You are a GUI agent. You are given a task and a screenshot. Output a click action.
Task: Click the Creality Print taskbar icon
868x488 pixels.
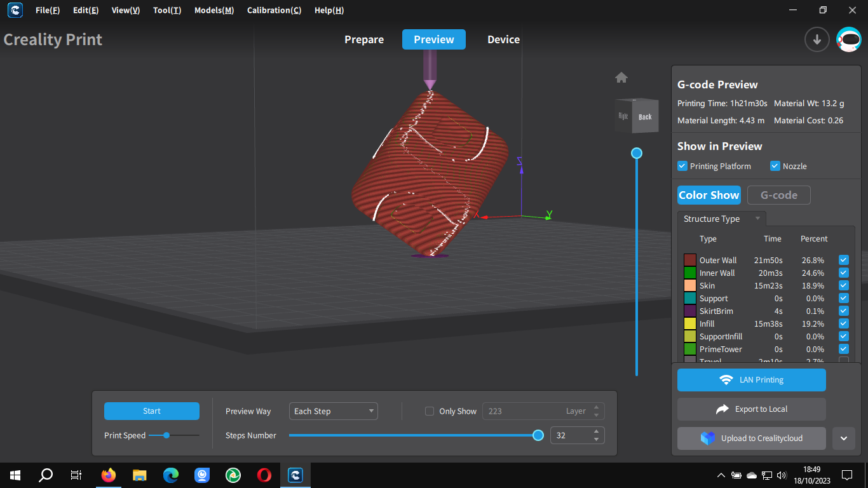click(295, 475)
